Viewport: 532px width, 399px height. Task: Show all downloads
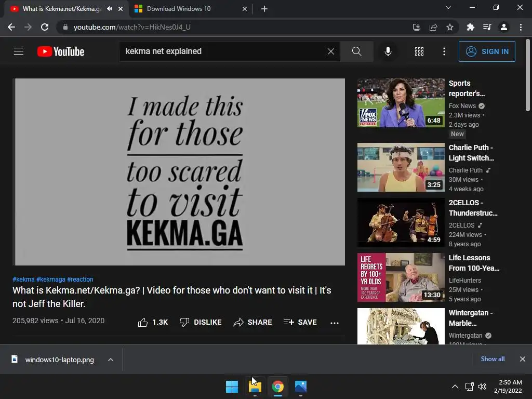(493, 359)
